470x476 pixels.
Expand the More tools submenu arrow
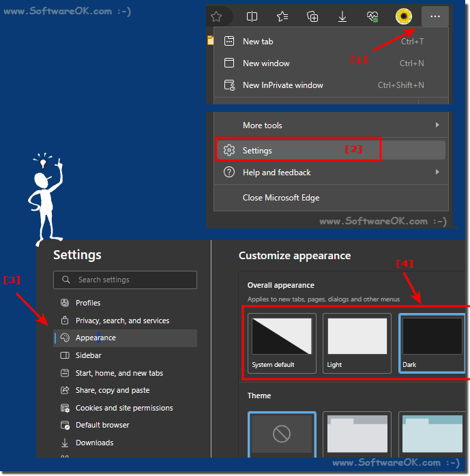437,125
